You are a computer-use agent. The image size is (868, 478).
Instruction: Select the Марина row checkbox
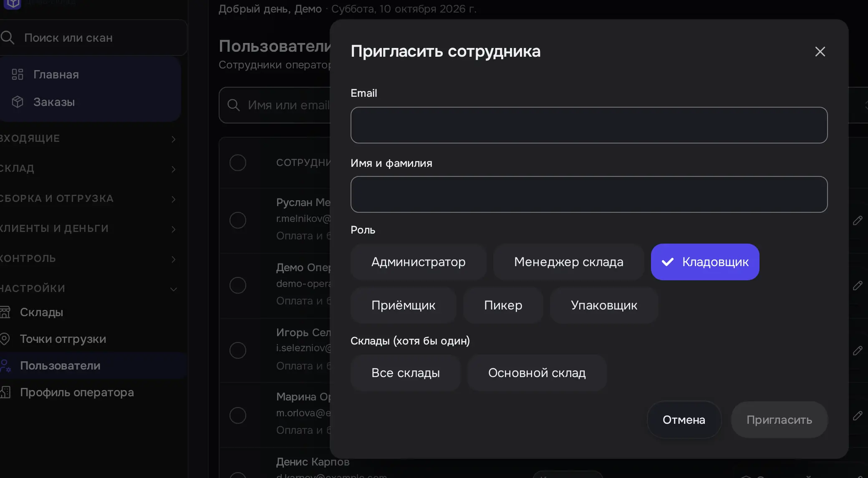pos(238,415)
